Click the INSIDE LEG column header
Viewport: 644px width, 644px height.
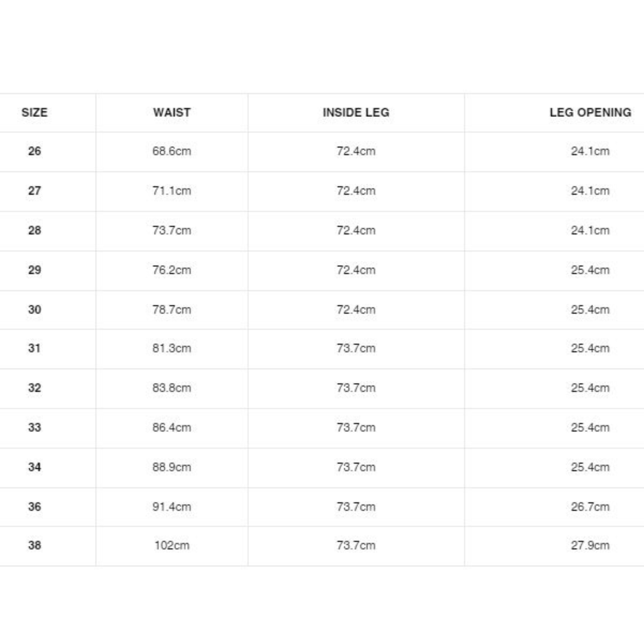tap(356, 112)
